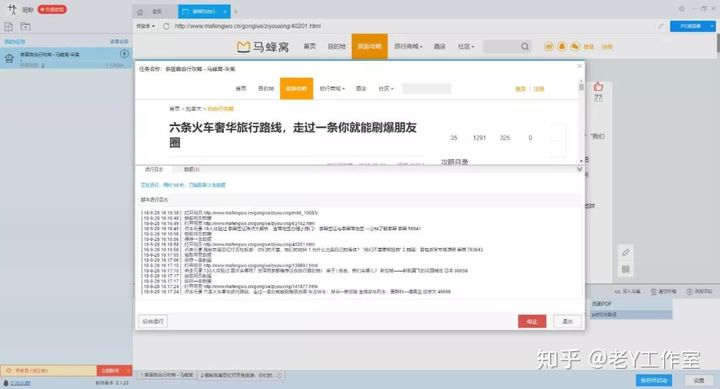Click the 攻略PDF row in bottom-right list
The image size is (720, 389).
coord(631,304)
